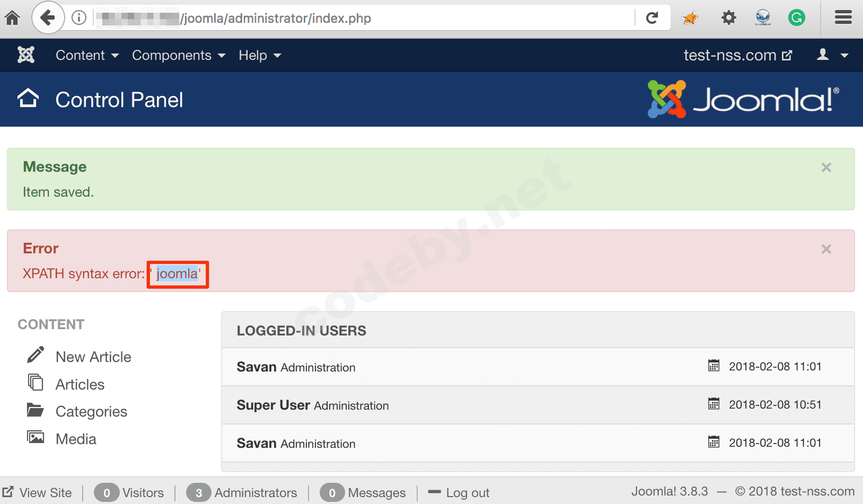This screenshot has width=863, height=504.
Task: Click the globe extension icon in toolbar
Action: pos(763,18)
